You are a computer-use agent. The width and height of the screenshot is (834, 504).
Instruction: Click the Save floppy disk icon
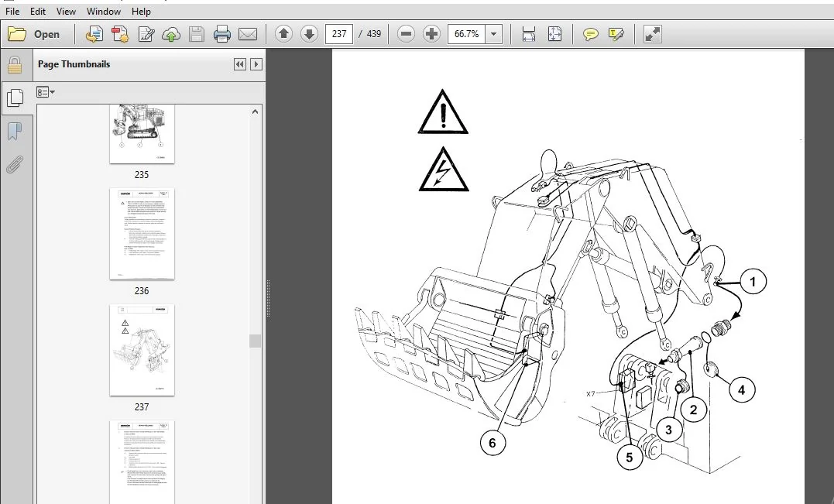coord(197,34)
